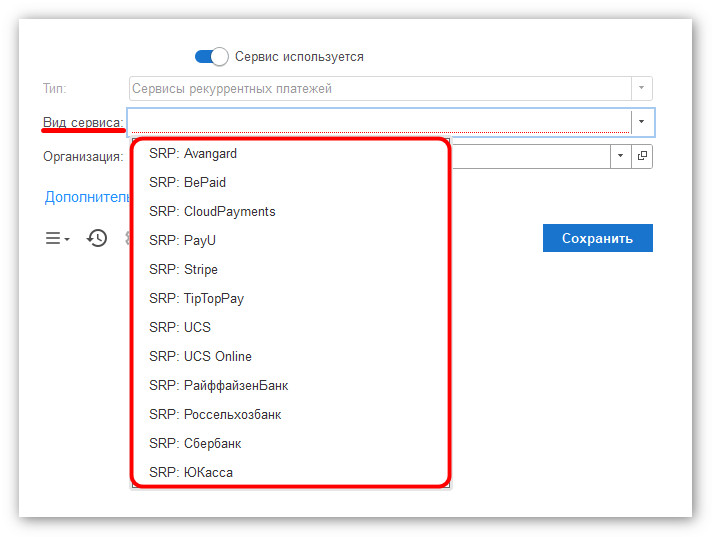Select 'SRP: BePaid' from the list
Image resolution: width=712 pixels, height=537 pixels.
tap(291, 182)
